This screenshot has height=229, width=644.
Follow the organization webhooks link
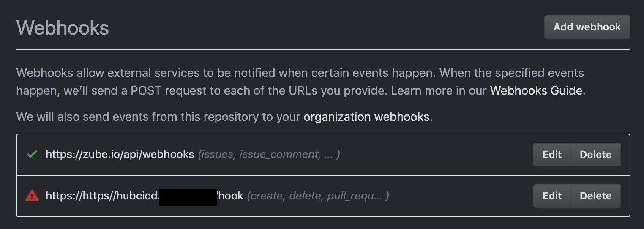[x=366, y=117]
